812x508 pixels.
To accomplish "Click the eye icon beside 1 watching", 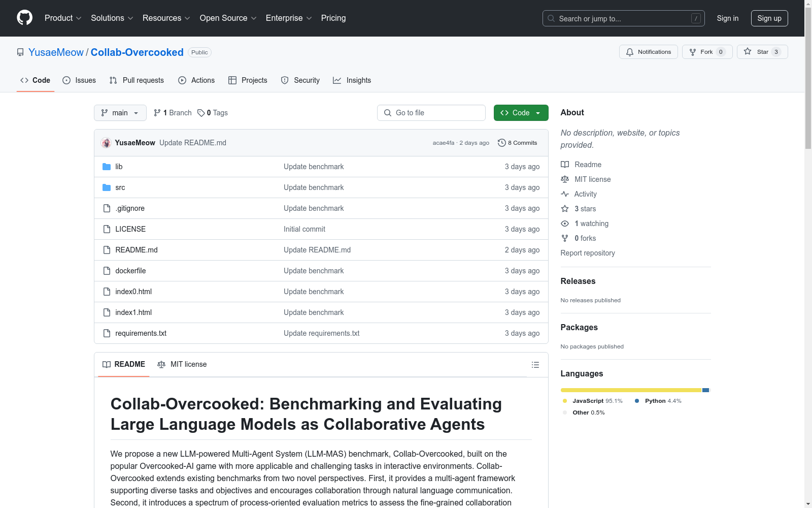I will tap(565, 224).
